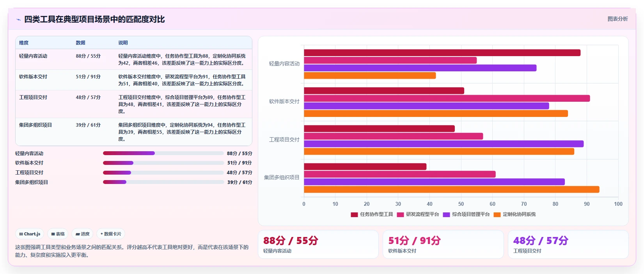644x274 pixels.
Task: Click the crimson 集团多组织项目 chart bar
Action: 365,166
